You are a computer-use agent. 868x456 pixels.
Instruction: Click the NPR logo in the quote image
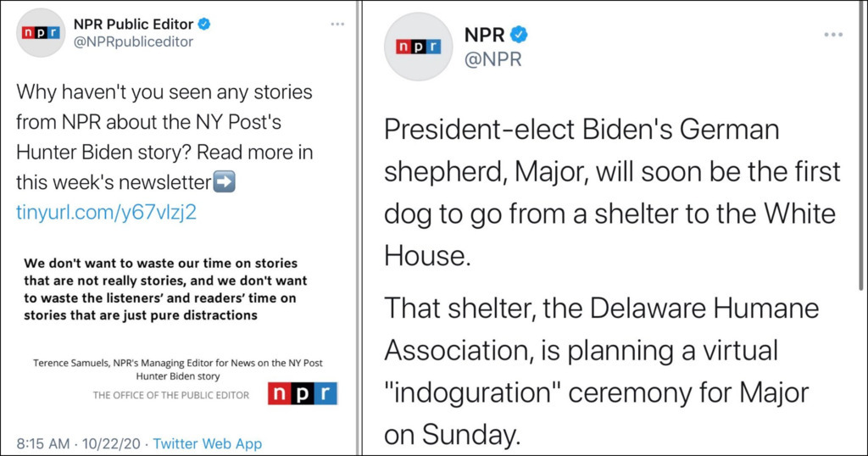tap(303, 393)
